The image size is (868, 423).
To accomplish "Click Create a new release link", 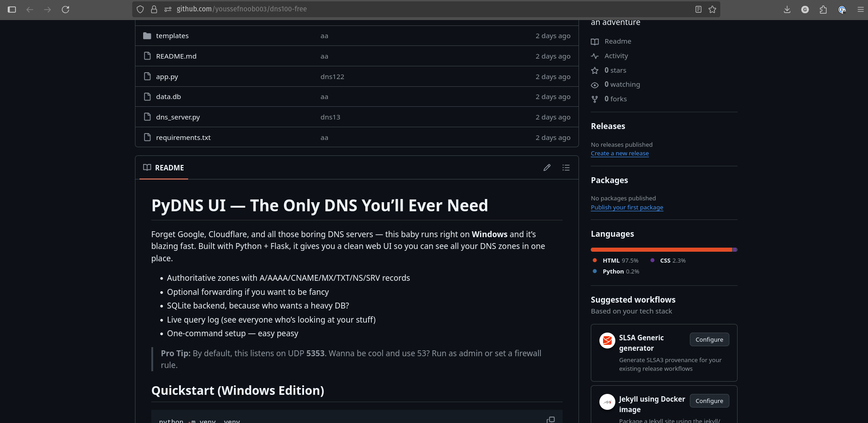I will (619, 154).
